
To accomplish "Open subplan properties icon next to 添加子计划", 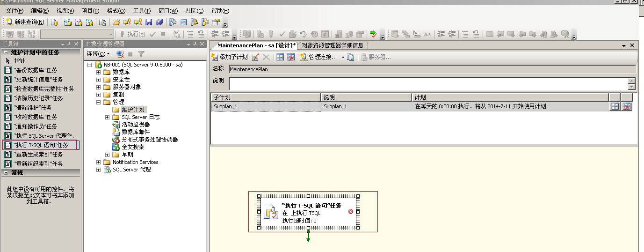I will click(256, 57).
